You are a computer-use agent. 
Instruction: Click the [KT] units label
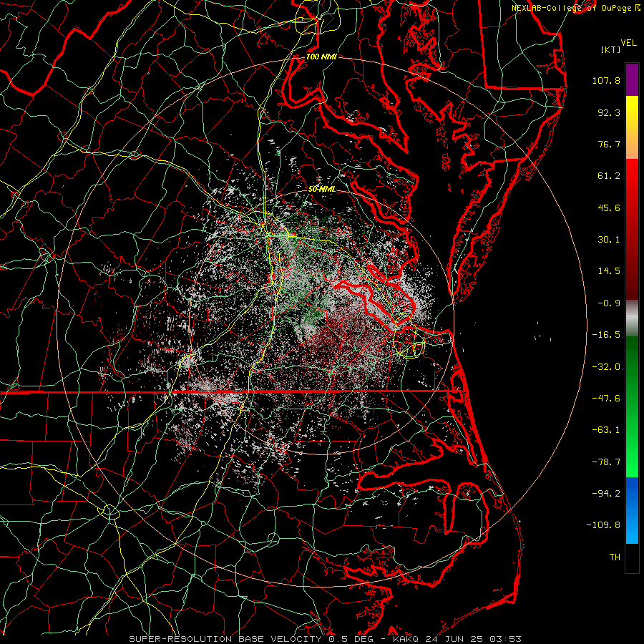[610, 49]
